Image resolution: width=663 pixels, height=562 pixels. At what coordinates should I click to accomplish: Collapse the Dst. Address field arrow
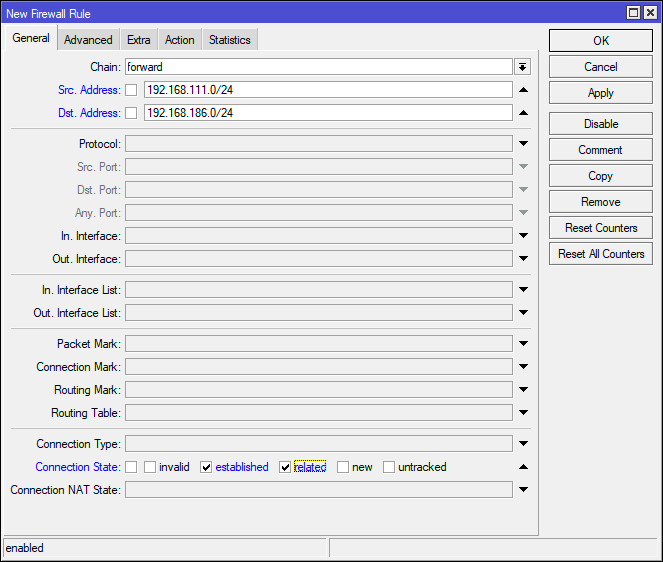523,113
